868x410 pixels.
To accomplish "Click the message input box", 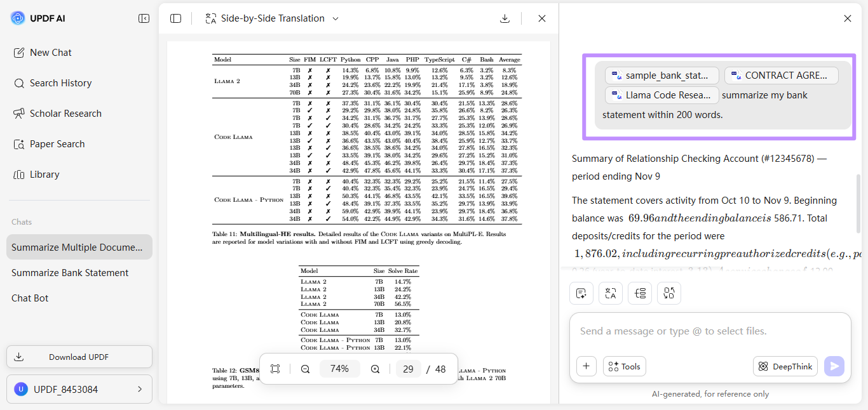I will 710,331.
